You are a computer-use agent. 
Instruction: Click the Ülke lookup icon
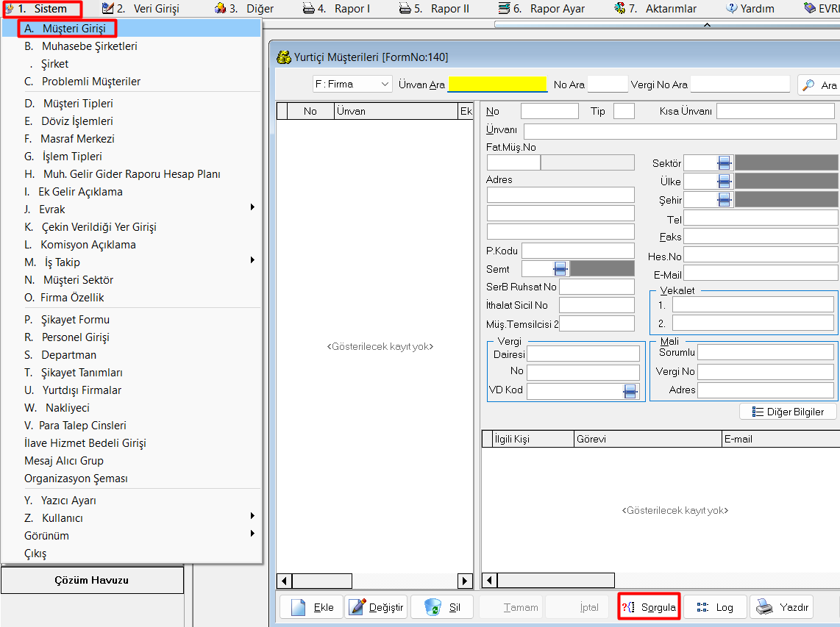tap(725, 182)
